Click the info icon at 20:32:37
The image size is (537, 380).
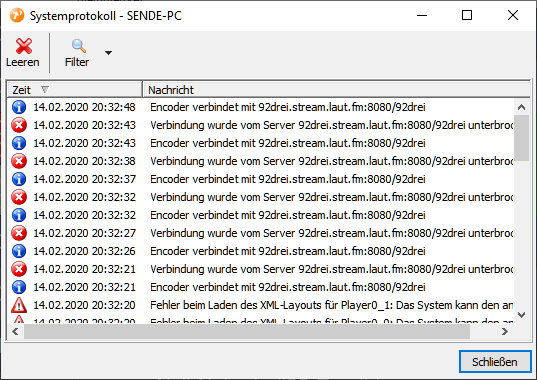point(19,179)
